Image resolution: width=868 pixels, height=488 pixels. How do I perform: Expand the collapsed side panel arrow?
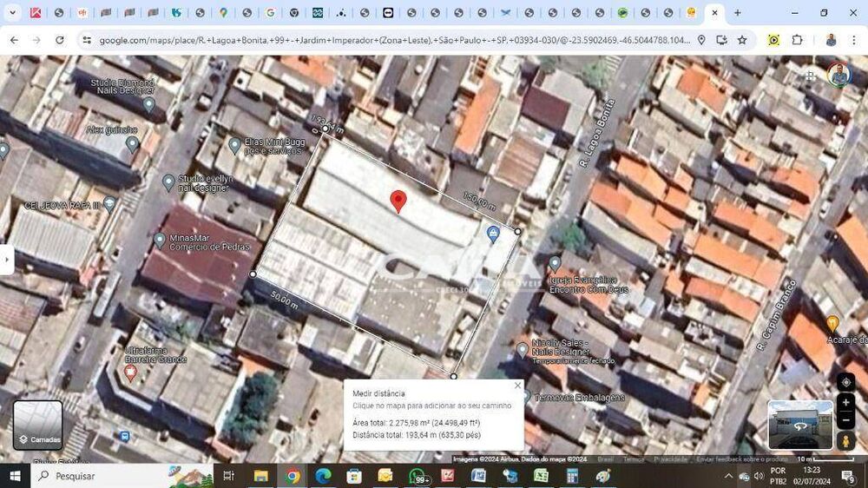7,260
